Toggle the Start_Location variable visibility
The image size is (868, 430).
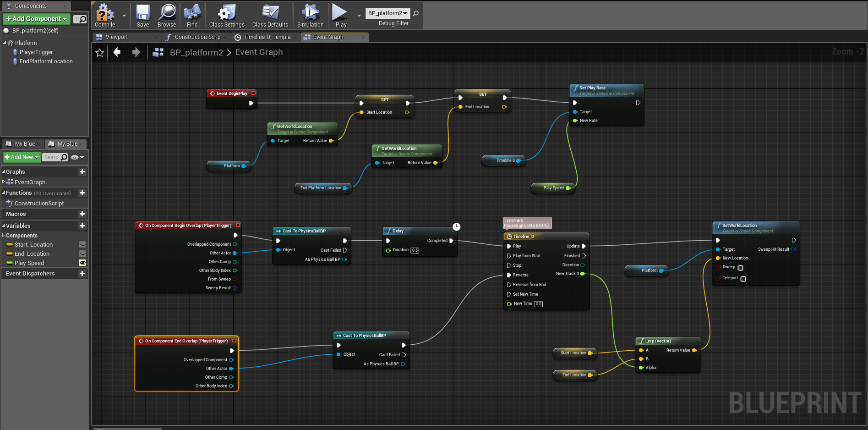pos(82,244)
